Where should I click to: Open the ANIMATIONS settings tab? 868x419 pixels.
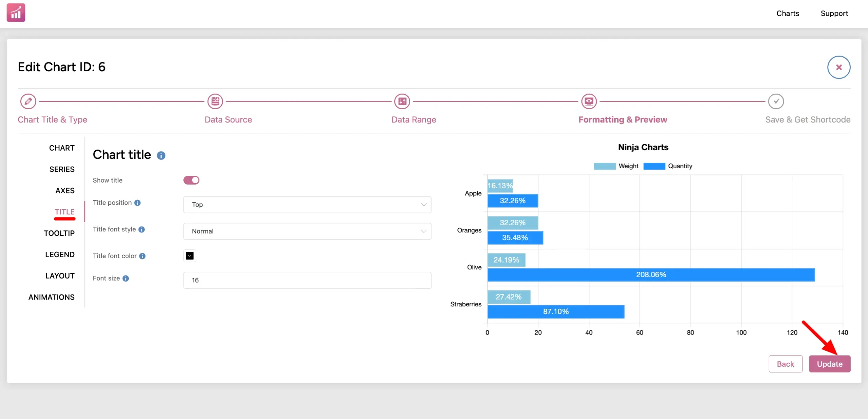tap(51, 297)
